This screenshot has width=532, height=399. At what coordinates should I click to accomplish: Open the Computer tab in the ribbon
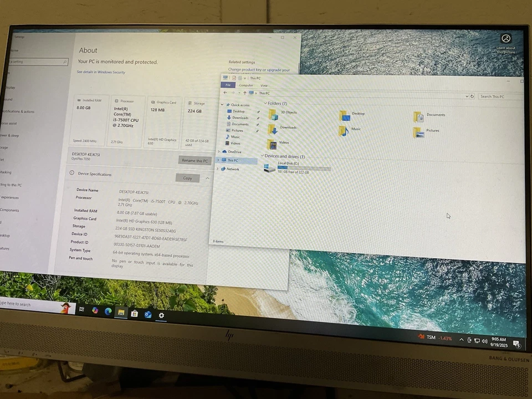pyautogui.click(x=245, y=85)
